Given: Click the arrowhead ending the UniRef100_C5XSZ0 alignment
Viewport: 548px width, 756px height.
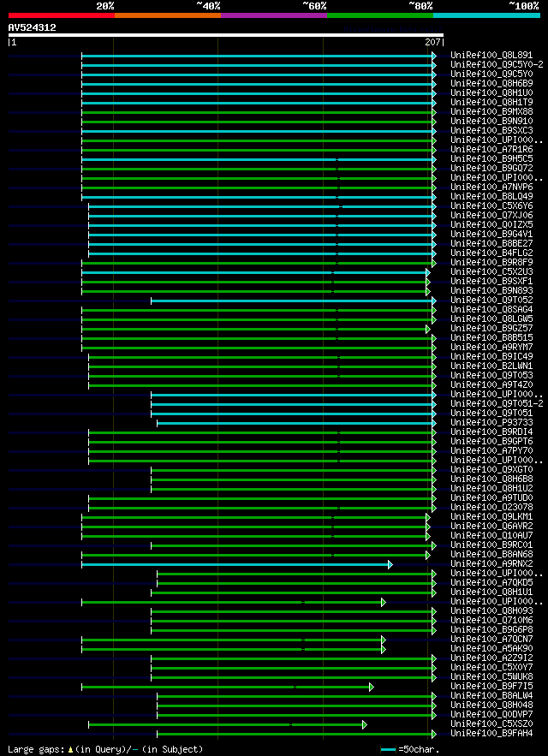Looking at the screenshot, I should point(365,724).
